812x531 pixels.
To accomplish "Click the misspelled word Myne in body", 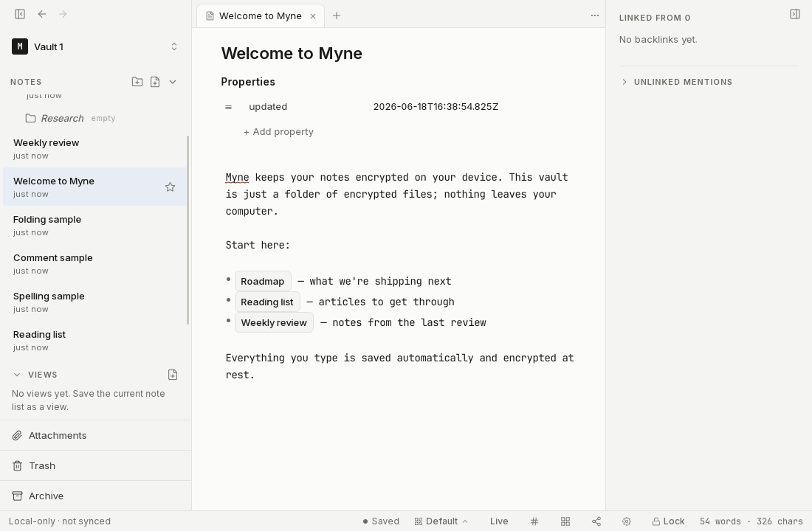I will (x=237, y=178).
